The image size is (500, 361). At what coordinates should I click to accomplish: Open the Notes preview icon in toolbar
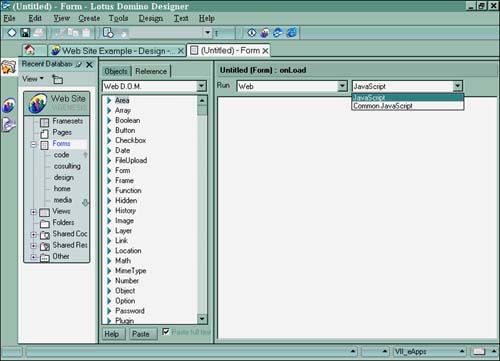click(265, 33)
